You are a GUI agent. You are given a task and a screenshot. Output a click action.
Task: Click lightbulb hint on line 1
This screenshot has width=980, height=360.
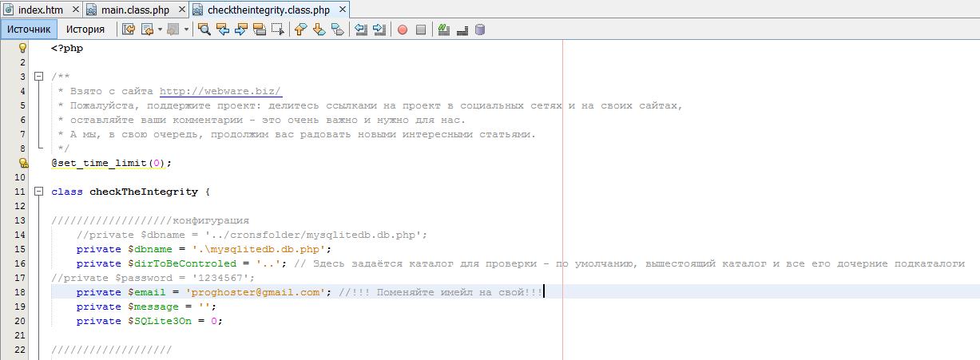click(x=22, y=48)
